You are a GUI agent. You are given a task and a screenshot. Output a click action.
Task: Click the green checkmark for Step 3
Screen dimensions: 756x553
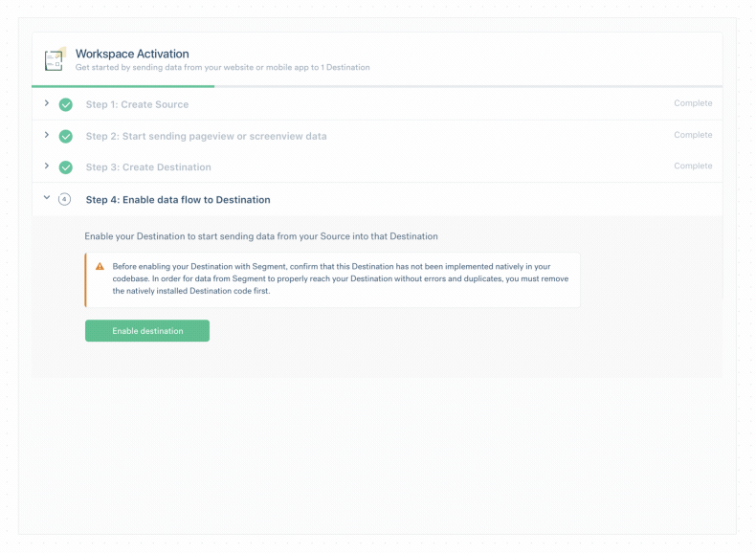pyautogui.click(x=66, y=167)
